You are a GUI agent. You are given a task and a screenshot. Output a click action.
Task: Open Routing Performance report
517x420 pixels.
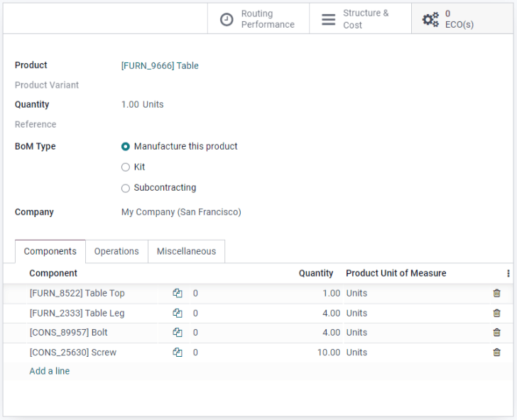pyautogui.click(x=258, y=19)
